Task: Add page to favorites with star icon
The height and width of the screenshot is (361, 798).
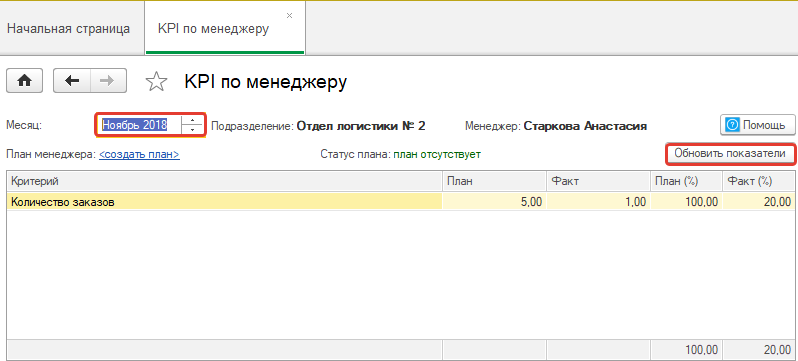Action: 157,81
